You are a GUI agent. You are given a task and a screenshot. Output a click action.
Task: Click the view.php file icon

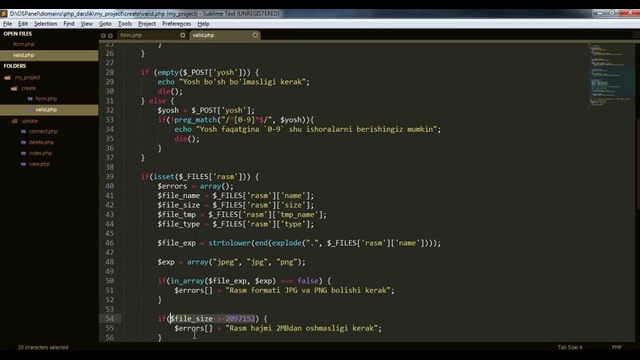(23, 164)
